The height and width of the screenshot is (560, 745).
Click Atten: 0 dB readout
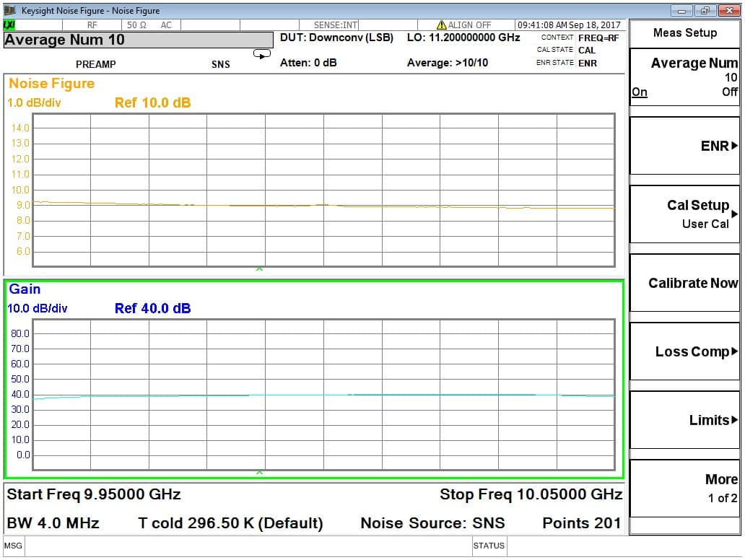308,63
